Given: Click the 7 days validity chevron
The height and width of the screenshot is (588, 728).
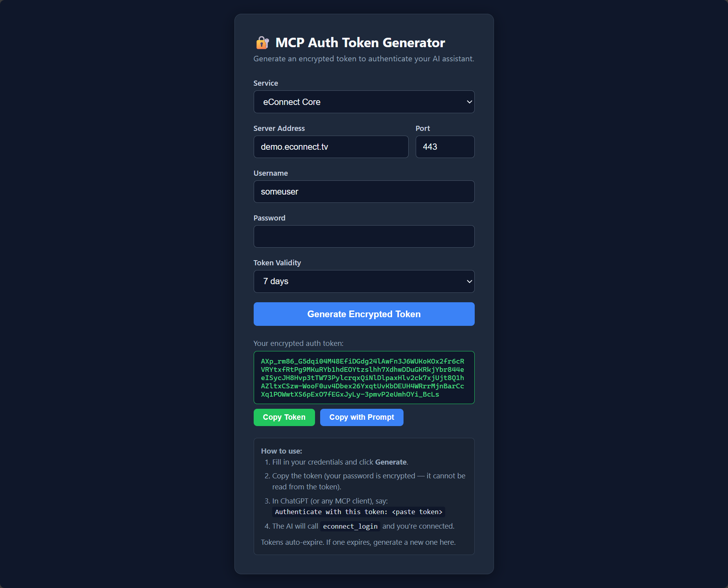Looking at the screenshot, I should click(468, 281).
